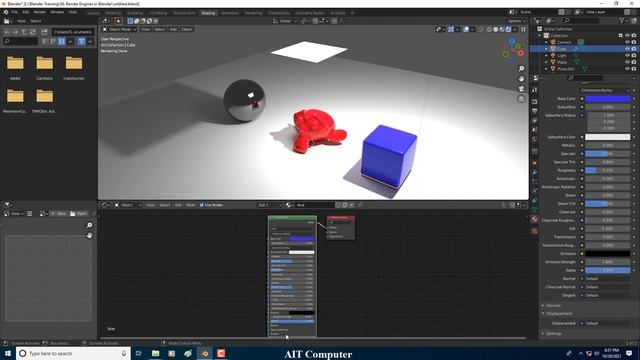Open File Explorer from the taskbar
Image resolution: width=640 pixels, height=360 pixels.
pyautogui.click(x=156, y=353)
